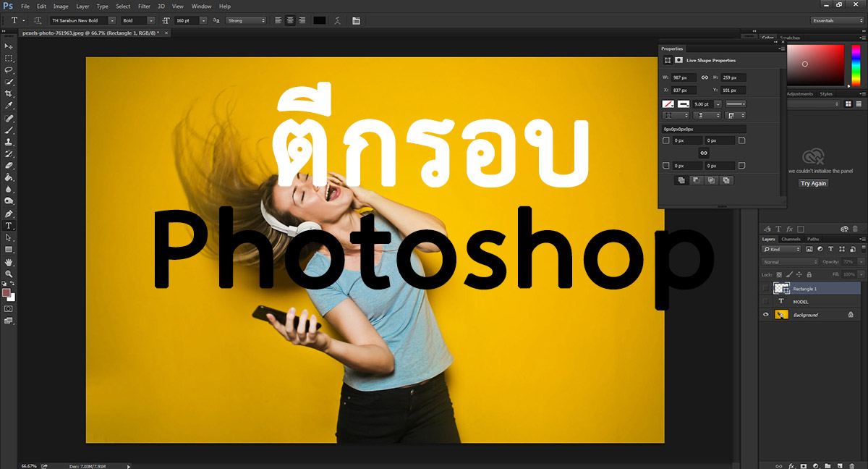Select the Hand tool
868x469 pixels.
(9, 262)
